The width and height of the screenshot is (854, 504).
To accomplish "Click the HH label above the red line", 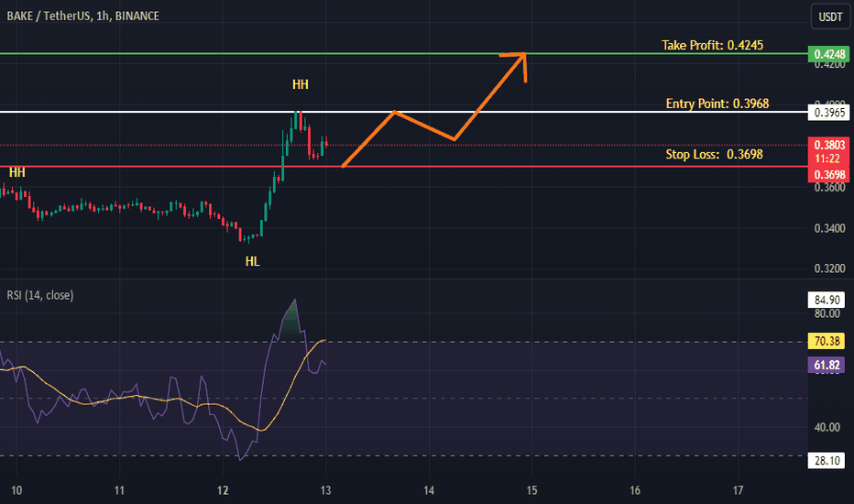I will (x=16, y=172).
